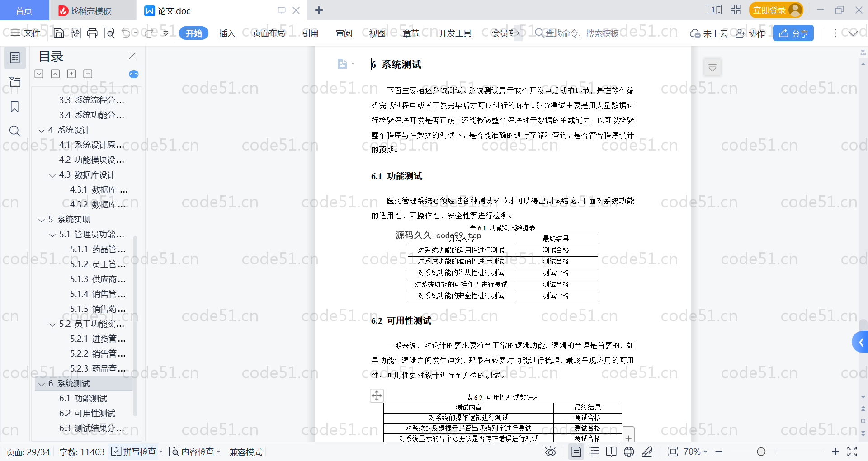Open the bookmarks panel in the left sidebar
The image size is (868, 461).
tap(15, 107)
